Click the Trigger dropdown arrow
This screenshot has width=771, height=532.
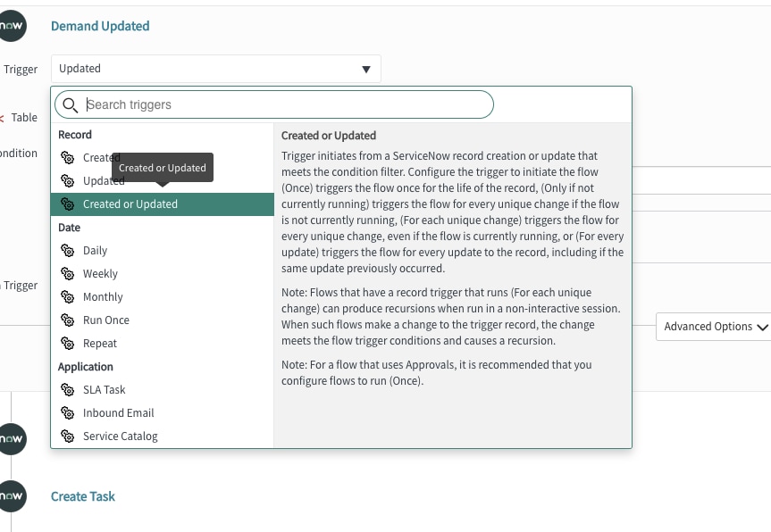pos(365,70)
